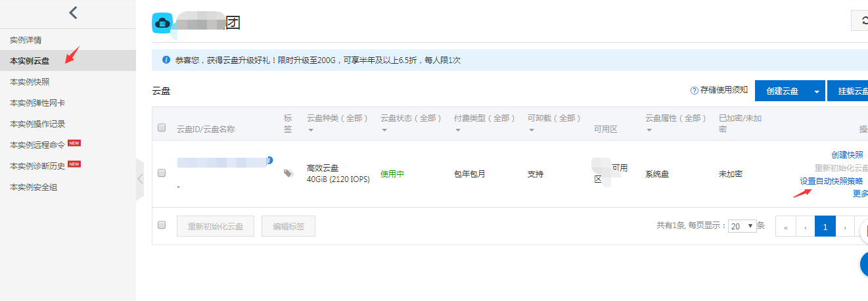Go back using the left chevron
This screenshot has width=868, height=301.
(x=73, y=12)
